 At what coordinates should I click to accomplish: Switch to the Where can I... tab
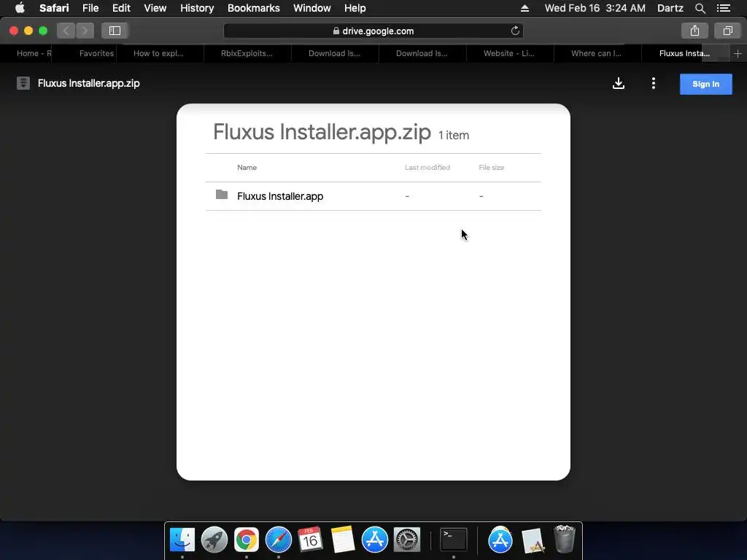click(597, 53)
